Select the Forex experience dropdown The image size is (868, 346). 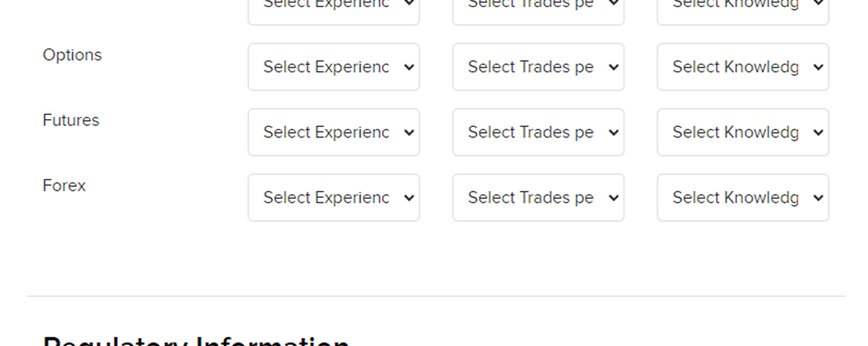pyautogui.click(x=333, y=197)
